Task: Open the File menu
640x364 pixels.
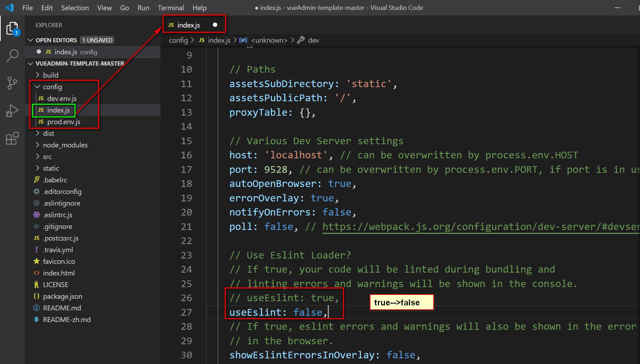Action: (28, 8)
